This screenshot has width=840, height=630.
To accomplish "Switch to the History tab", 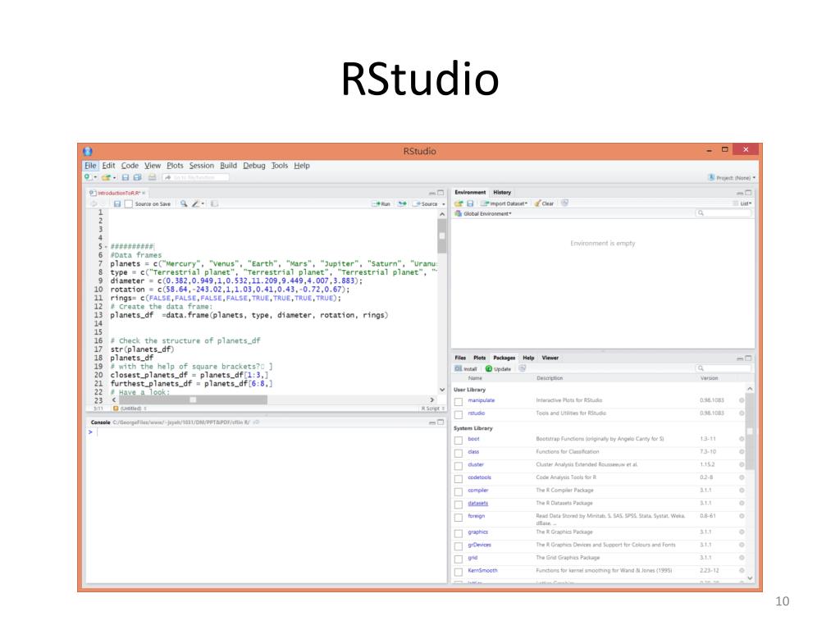I will click(502, 193).
